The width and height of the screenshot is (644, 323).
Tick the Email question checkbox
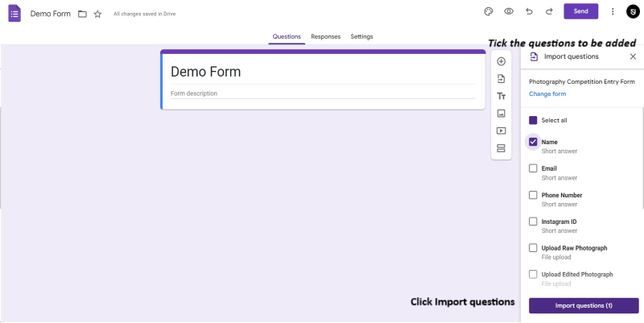coord(533,168)
